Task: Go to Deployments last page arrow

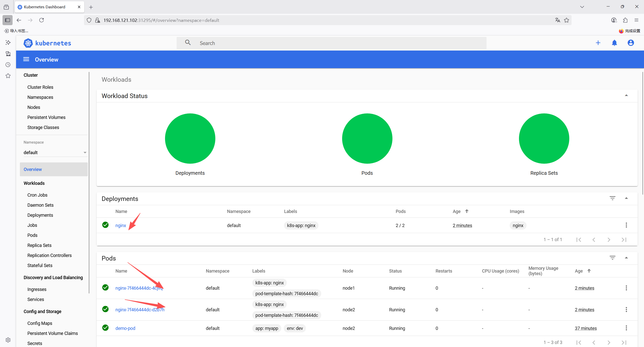Action: click(624, 240)
